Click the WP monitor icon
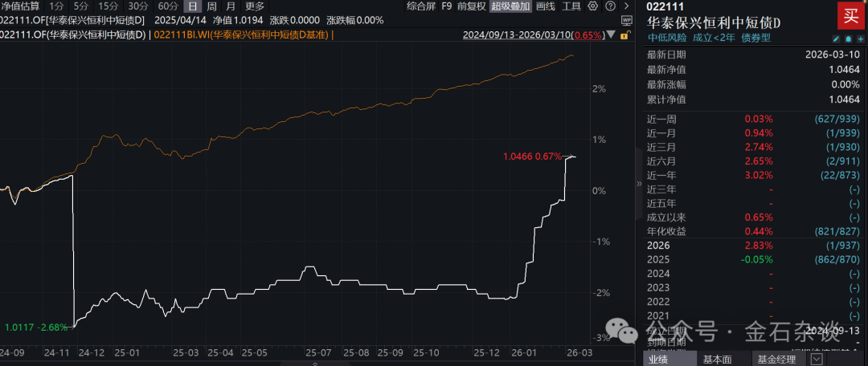This screenshot has width=868, height=366. 627,20
